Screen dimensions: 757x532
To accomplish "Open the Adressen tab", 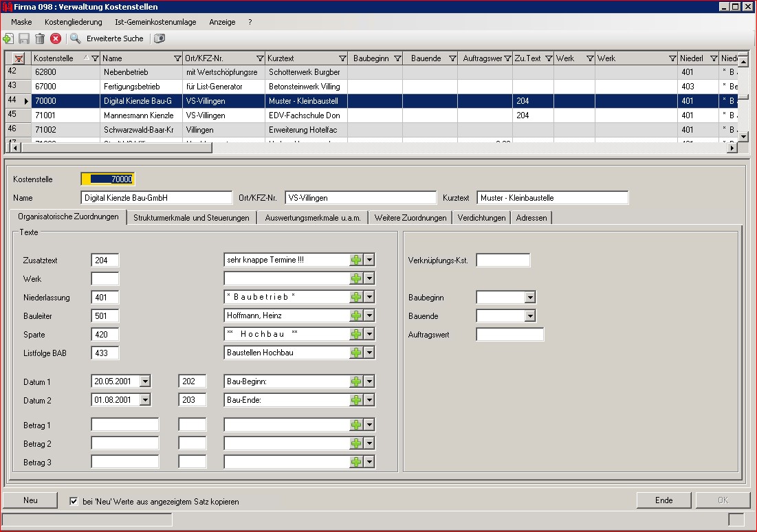I will click(533, 218).
